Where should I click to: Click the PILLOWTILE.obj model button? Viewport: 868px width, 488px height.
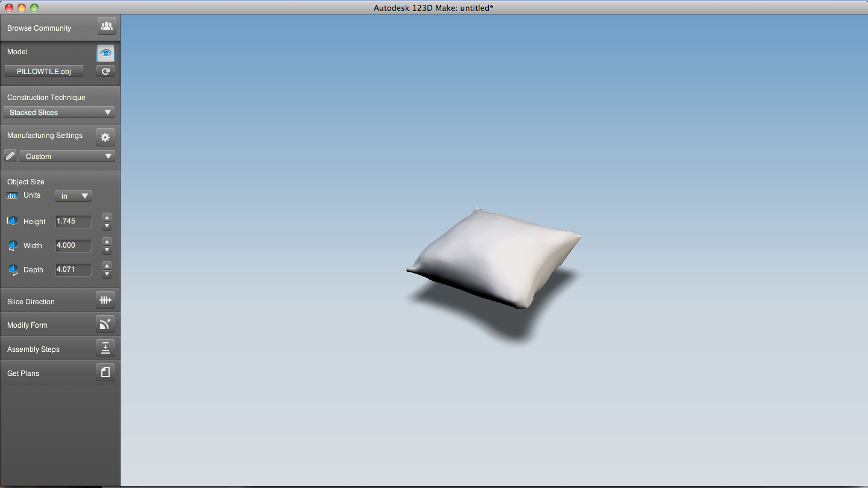44,71
